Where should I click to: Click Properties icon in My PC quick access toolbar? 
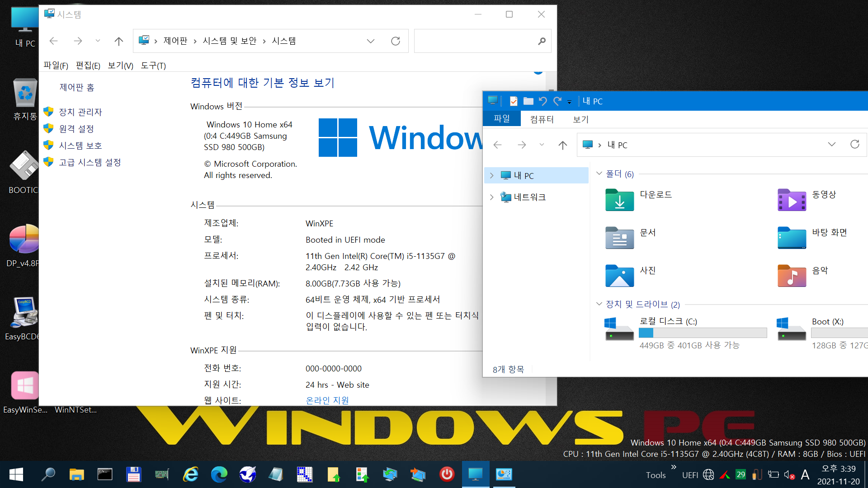pyautogui.click(x=514, y=101)
